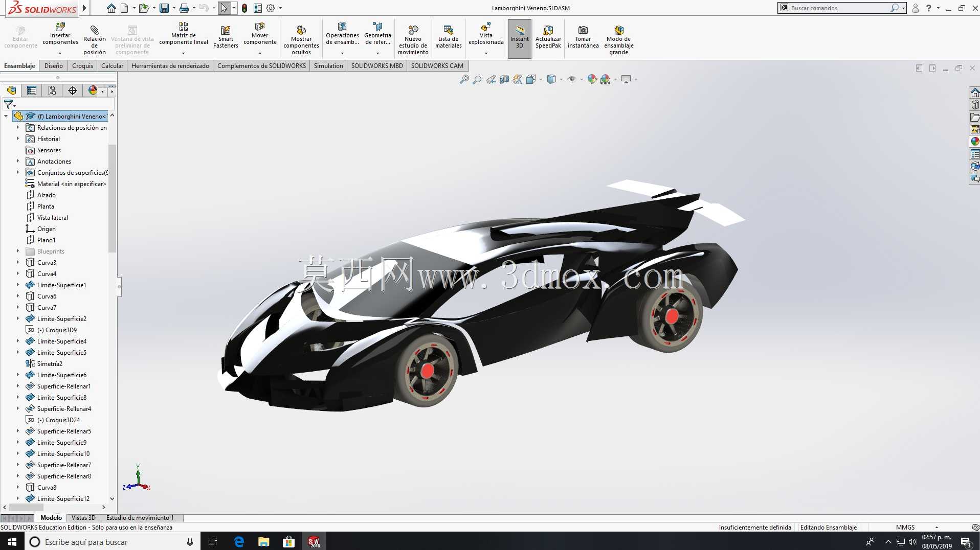
Task: Open the Operaciones de ensamblaje dropdown arrow
Action: tap(342, 53)
